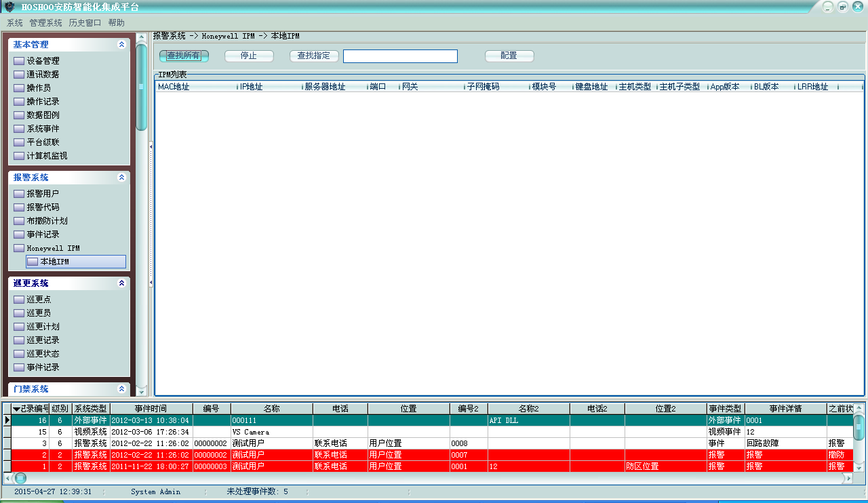Open 巡更状态 sidebar item
868x503 pixels.
(43, 354)
